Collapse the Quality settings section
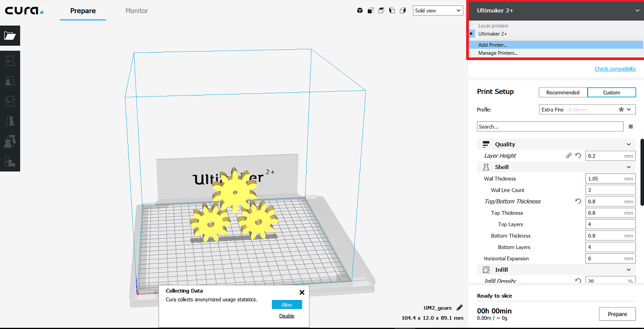 tap(556, 144)
